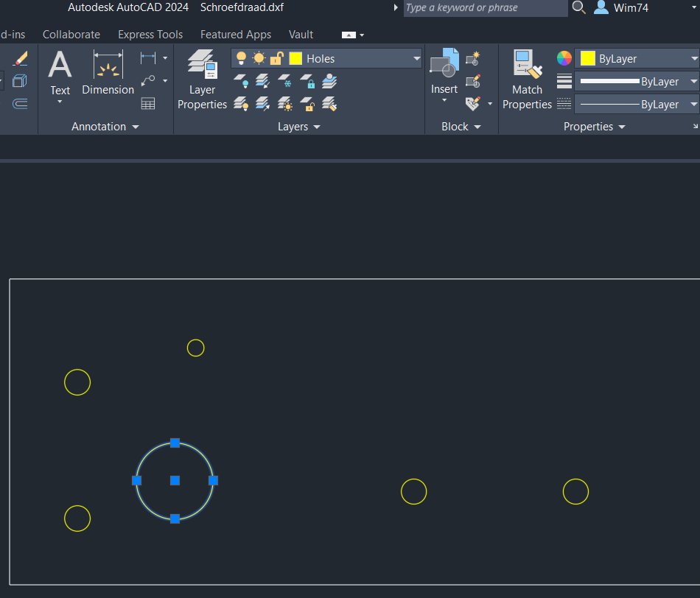Toggle the ribbon minimize button
The width and height of the screenshot is (700, 598).
pyautogui.click(x=349, y=35)
